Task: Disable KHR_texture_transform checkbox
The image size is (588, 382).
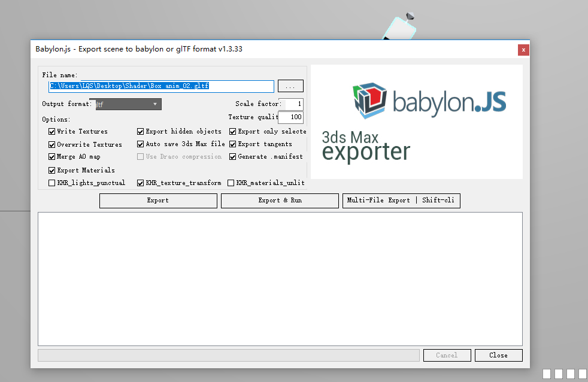Action: [141, 183]
